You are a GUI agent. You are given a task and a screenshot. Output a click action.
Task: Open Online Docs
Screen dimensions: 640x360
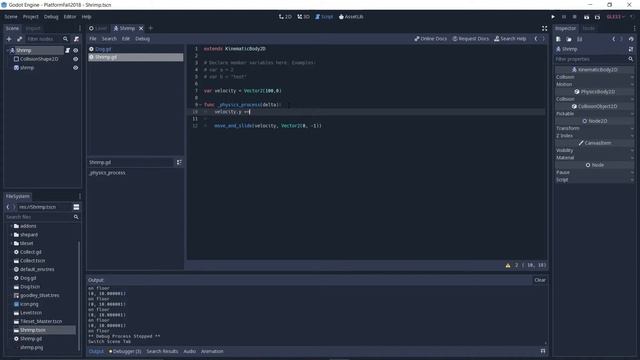[x=431, y=39]
